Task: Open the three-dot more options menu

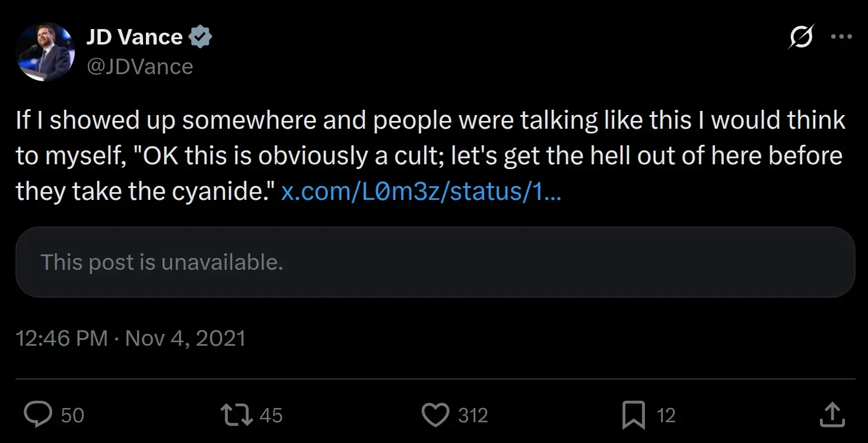Action: (841, 36)
